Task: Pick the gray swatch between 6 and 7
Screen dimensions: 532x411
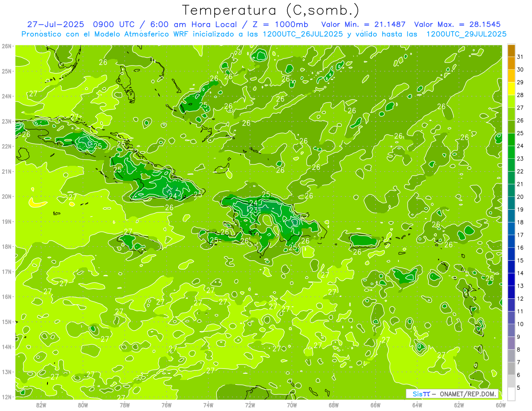Action: pos(511,368)
